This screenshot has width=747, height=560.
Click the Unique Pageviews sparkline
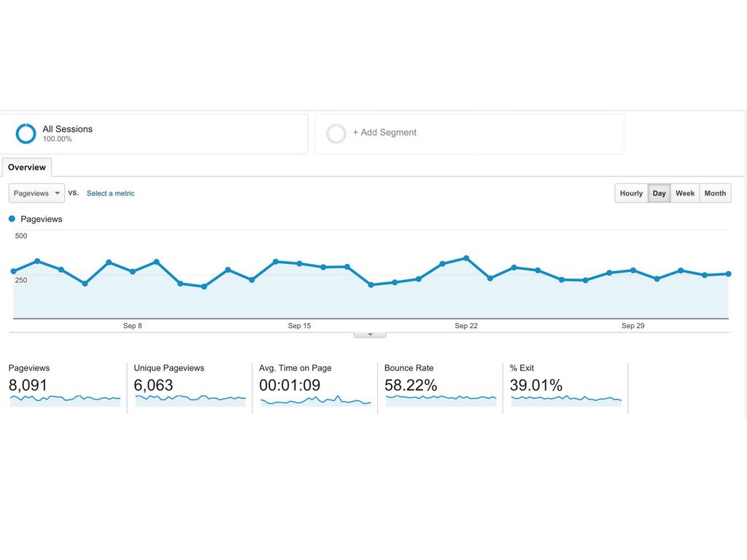[x=190, y=400]
